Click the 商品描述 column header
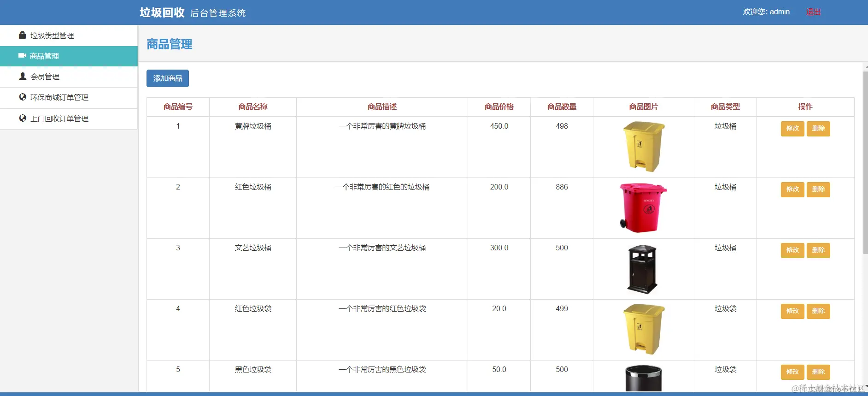The image size is (868, 396). (382, 107)
